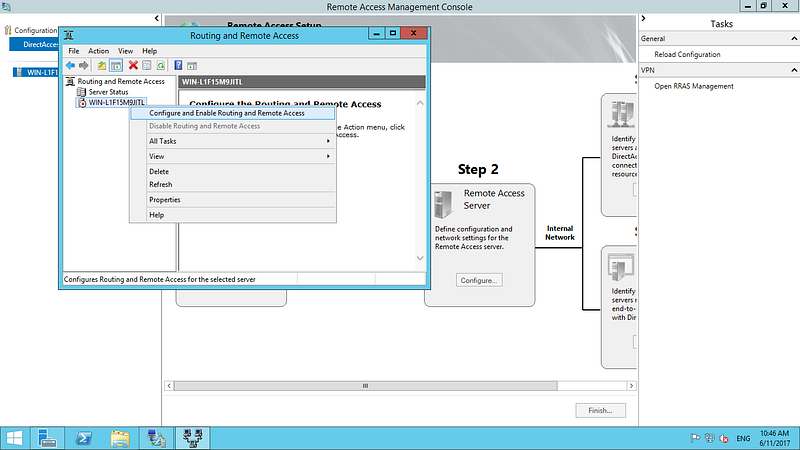800x450 pixels.
Task: Click the horizontal scrollbar right arrow
Action: click(x=631, y=386)
